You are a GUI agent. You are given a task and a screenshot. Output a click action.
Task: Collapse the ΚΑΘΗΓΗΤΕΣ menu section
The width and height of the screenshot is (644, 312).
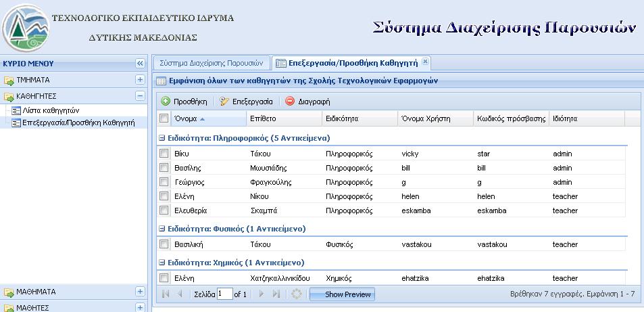pyautogui.click(x=140, y=96)
